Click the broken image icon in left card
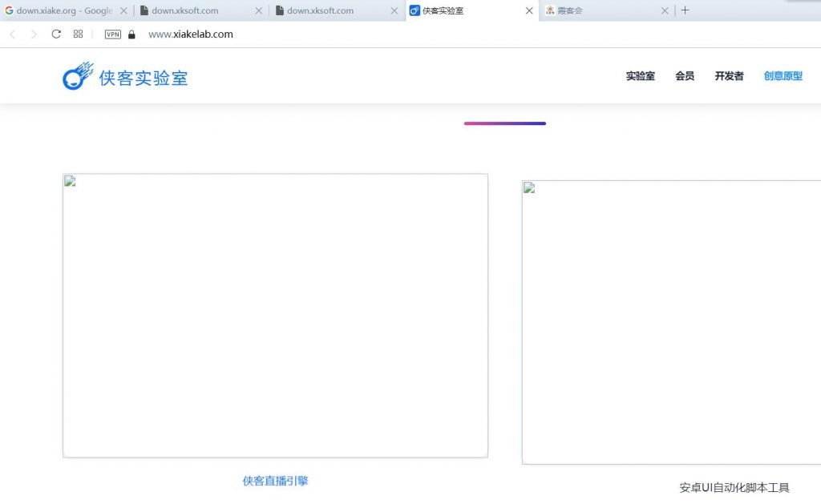 pos(69,180)
